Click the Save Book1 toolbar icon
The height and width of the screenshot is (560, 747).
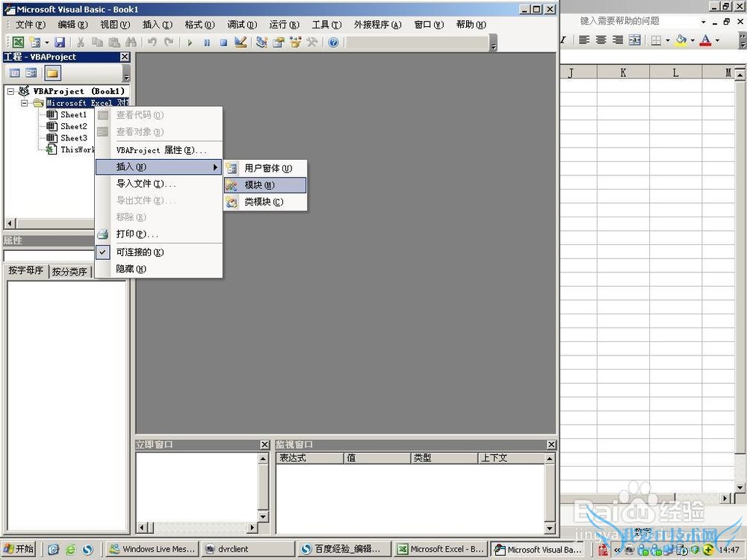coord(60,43)
